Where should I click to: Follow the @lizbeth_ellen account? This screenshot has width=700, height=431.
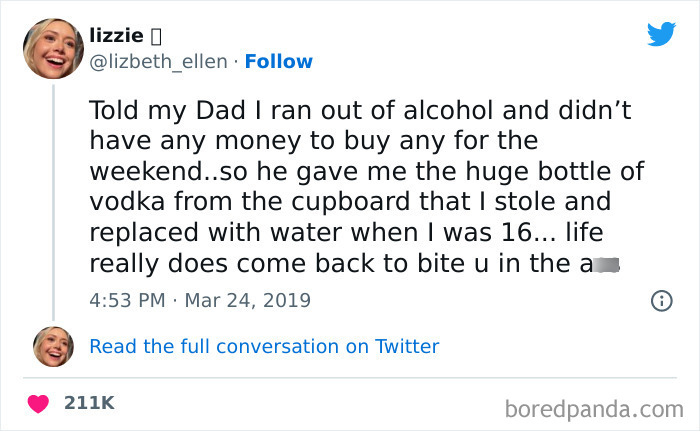[x=279, y=61]
